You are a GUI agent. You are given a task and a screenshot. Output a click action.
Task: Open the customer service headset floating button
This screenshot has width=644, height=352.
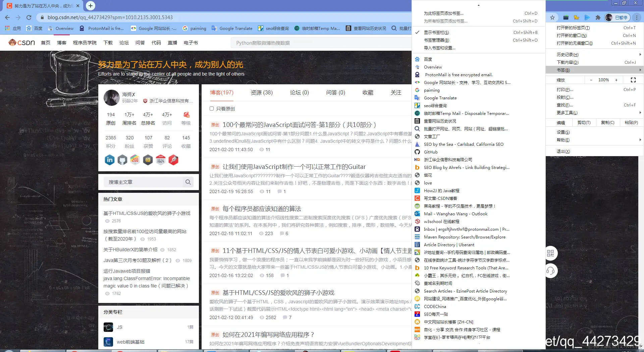pos(550,271)
